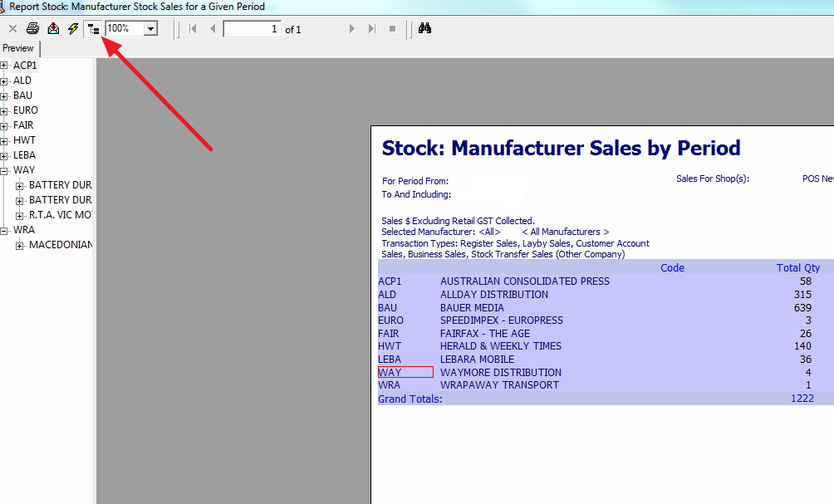The height and width of the screenshot is (504, 834).
Task: Expand the EURO tree node
Action: tap(3, 111)
